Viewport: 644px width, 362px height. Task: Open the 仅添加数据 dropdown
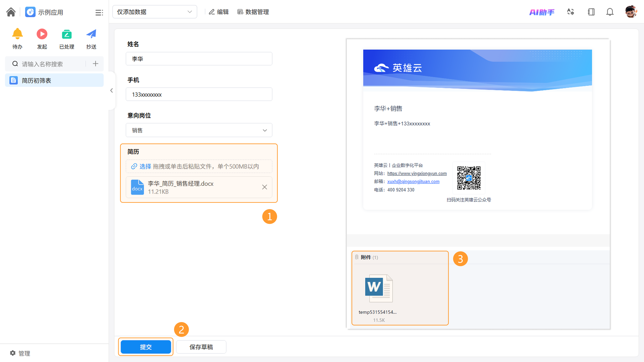click(x=154, y=12)
